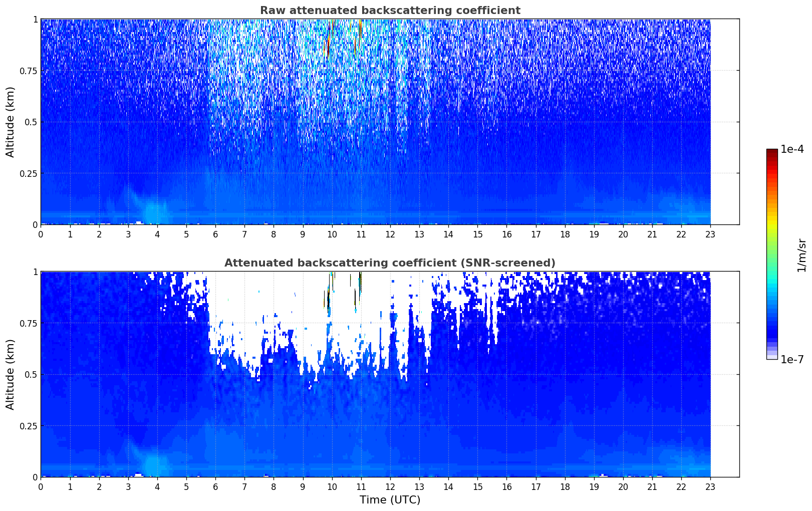Click the "1e-4" colorbar maximum label
The image size is (812, 511).
[791, 149]
